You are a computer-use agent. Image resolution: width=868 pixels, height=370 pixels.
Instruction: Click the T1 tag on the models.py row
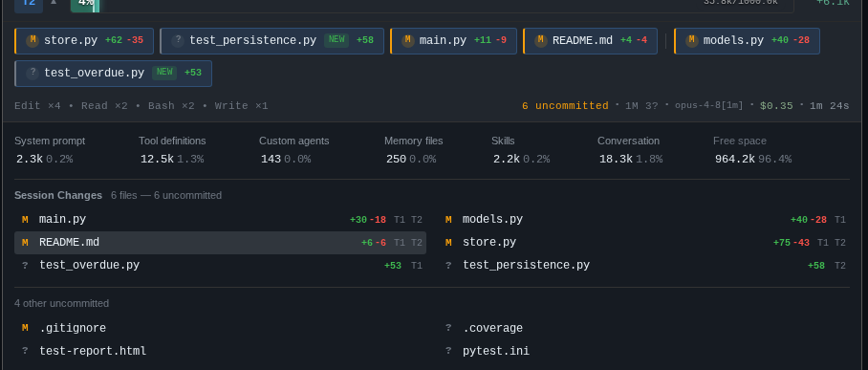pyautogui.click(x=839, y=220)
